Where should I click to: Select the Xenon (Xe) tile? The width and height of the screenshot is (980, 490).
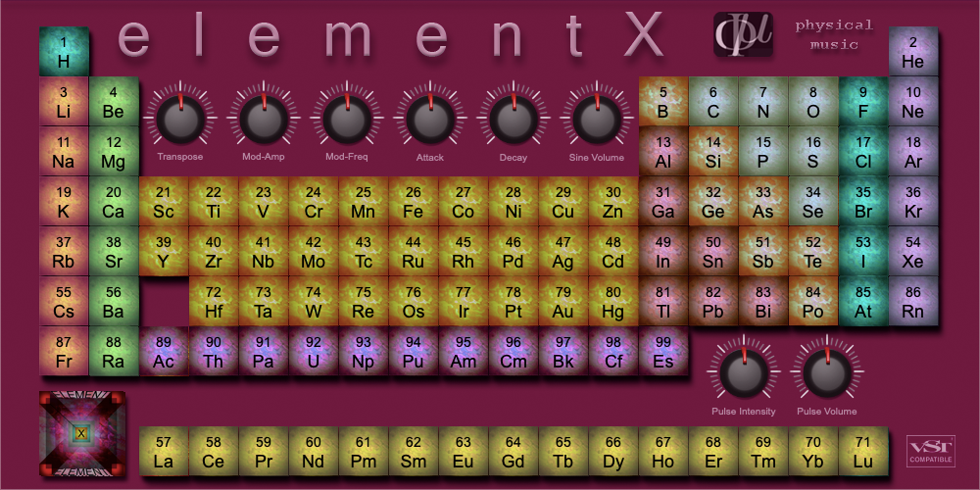(913, 251)
